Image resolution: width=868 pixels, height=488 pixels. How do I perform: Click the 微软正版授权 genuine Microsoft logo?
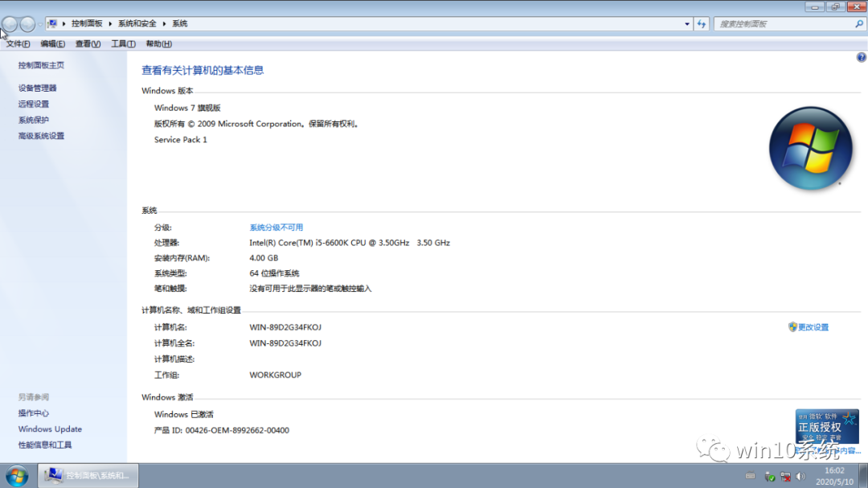point(828,426)
